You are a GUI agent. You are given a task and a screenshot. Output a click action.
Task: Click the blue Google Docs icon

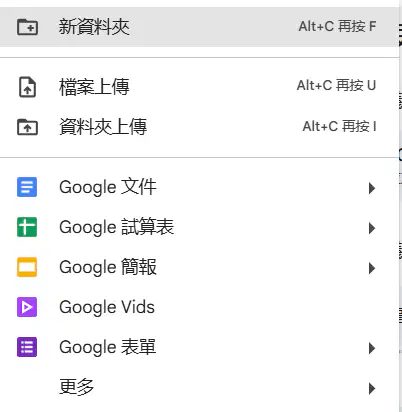point(27,187)
